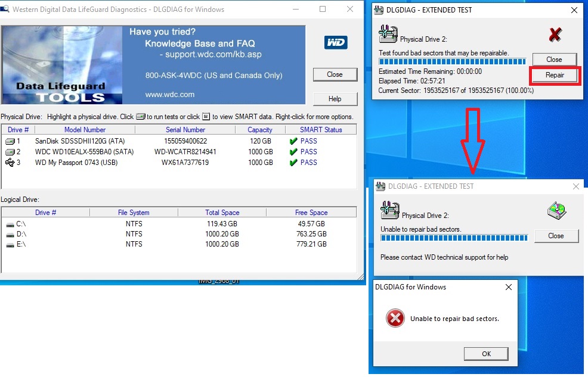Click the C:\ logical drive icon
Image resolution: width=588 pixels, height=377 pixels.
tap(10, 225)
